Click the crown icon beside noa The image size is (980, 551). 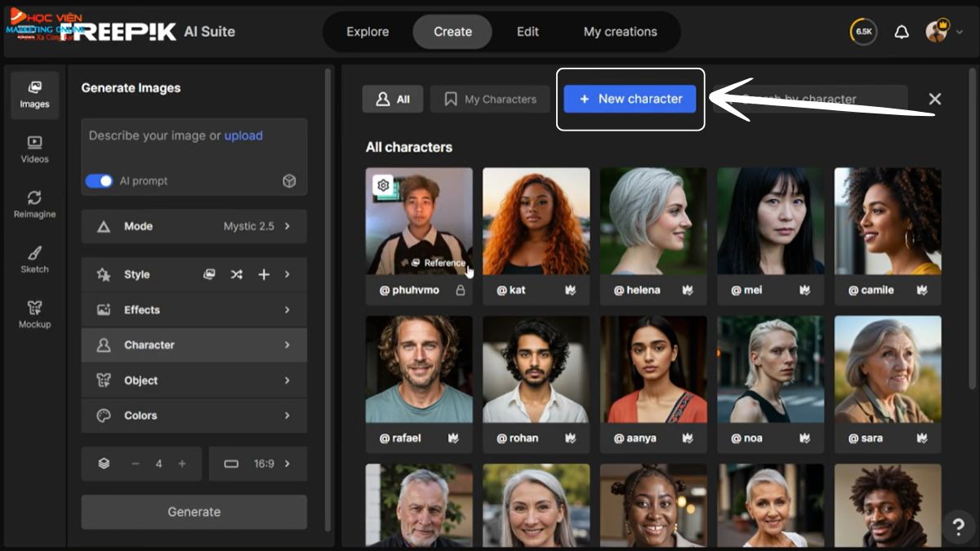point(804,438)
